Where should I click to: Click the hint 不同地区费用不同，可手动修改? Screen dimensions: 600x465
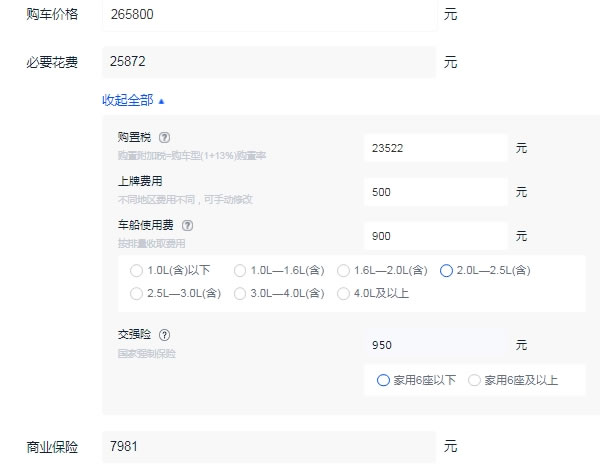pyautogui.click(x=185, y=199)
